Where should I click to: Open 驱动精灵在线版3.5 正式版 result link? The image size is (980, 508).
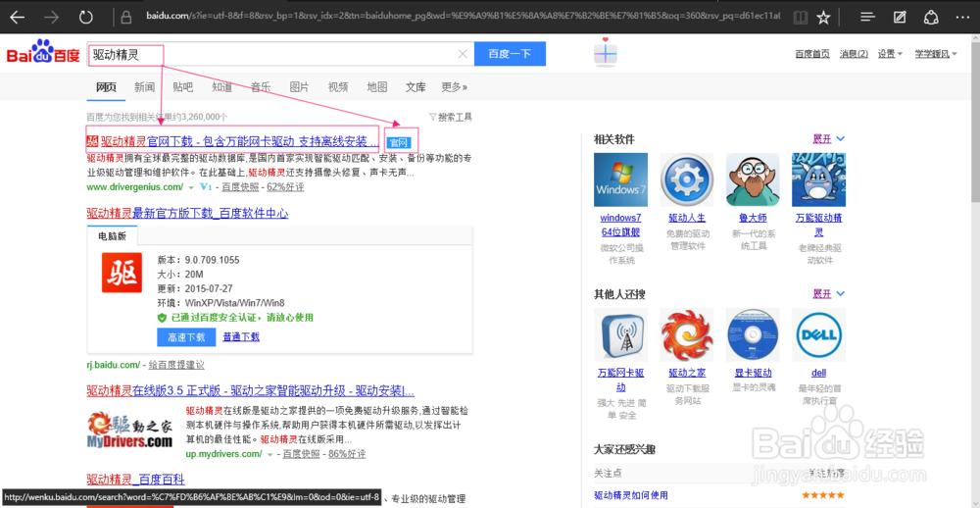pyautogui.click(x=250, y=391)
